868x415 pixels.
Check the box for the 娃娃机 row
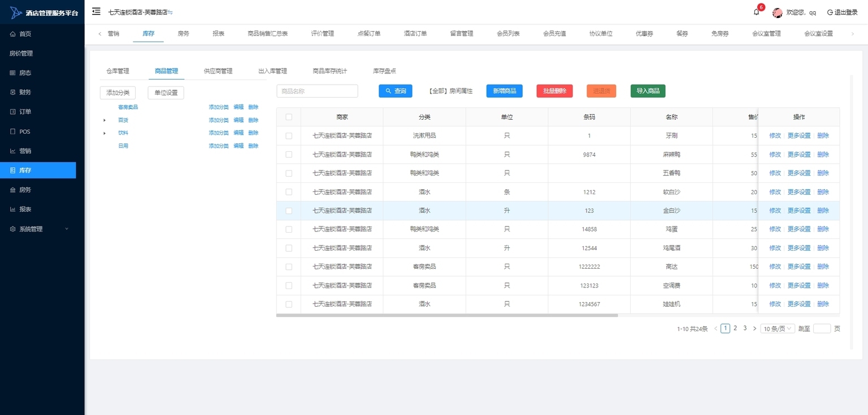click(x=289, y=304)
